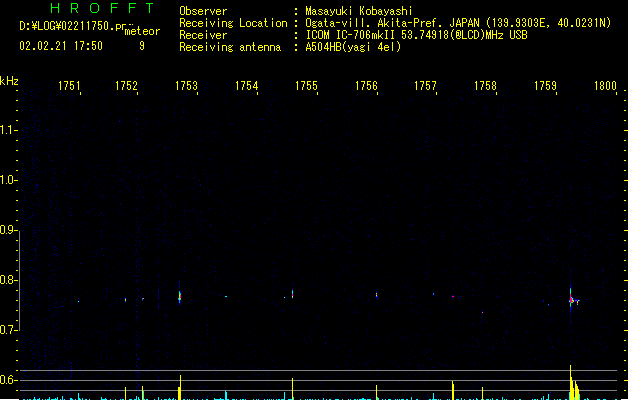Click the 'Receiver' field label
Image resolution: width=629 pixels, height=400 pixels.
203,35
